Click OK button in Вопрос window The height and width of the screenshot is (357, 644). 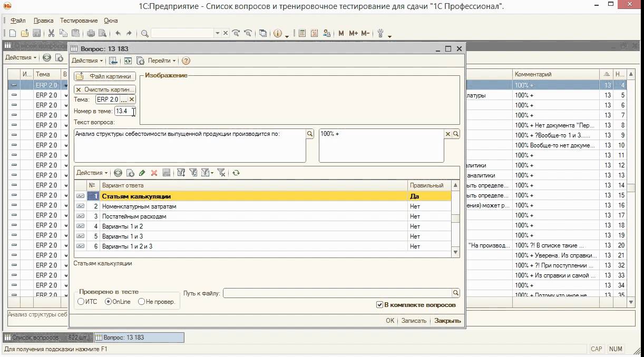pos(390,321)
